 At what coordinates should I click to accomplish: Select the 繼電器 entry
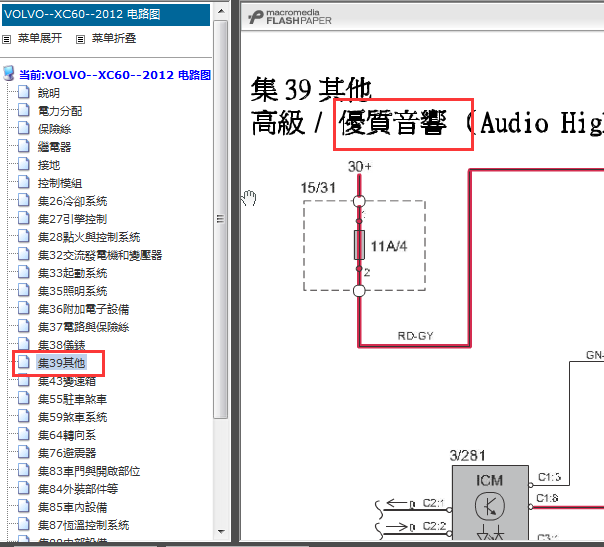54,147
